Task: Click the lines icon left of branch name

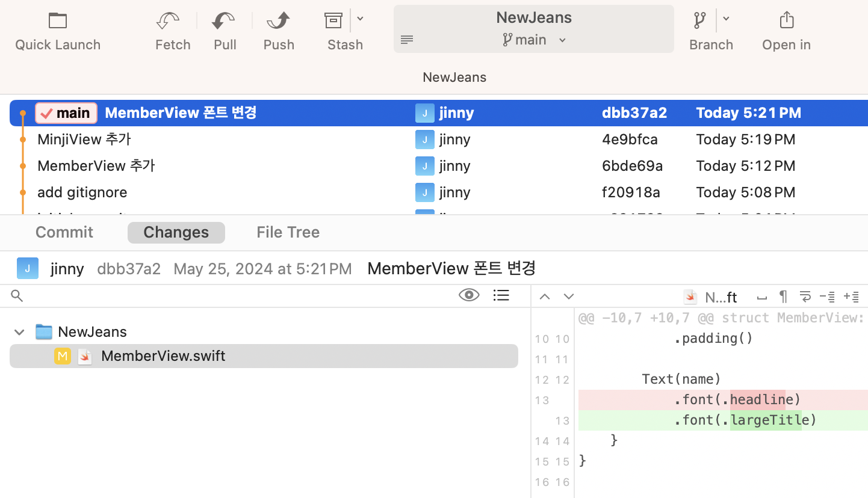Action: coord(407,40)
